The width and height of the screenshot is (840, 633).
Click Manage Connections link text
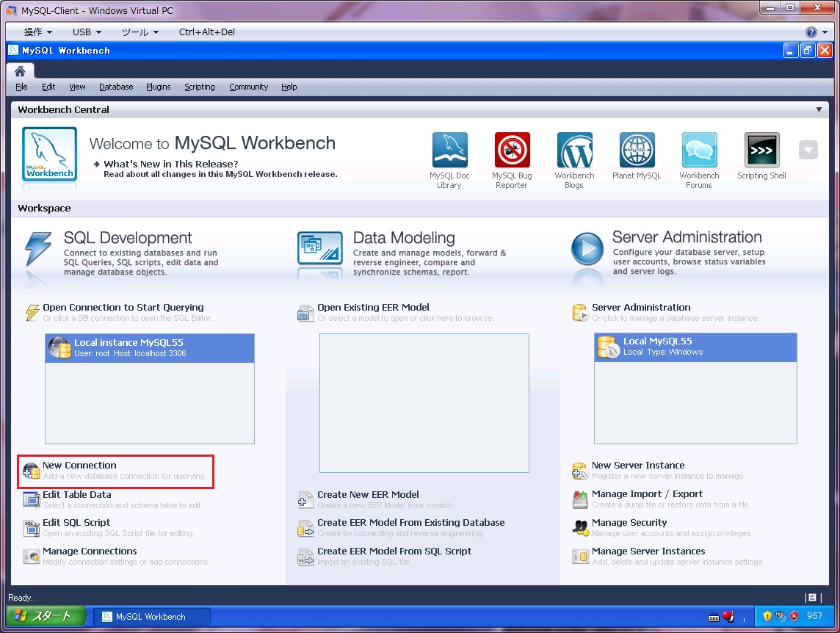[x=90, y=551]
